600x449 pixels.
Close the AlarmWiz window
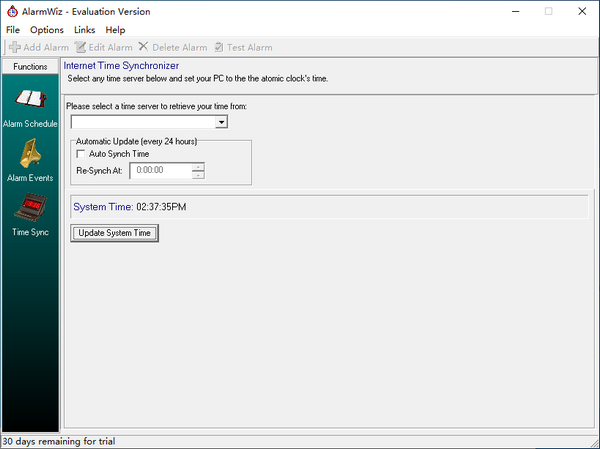tap(582, 11)
